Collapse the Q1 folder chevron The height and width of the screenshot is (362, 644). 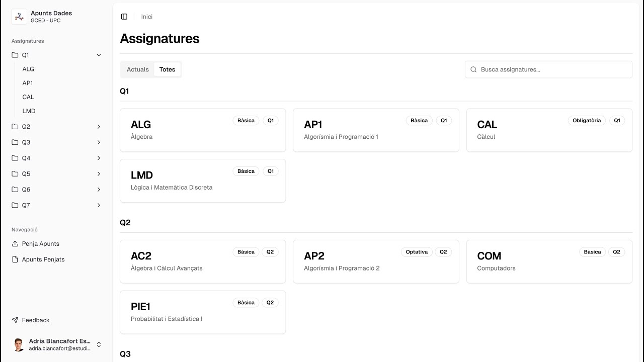(99, 55)
